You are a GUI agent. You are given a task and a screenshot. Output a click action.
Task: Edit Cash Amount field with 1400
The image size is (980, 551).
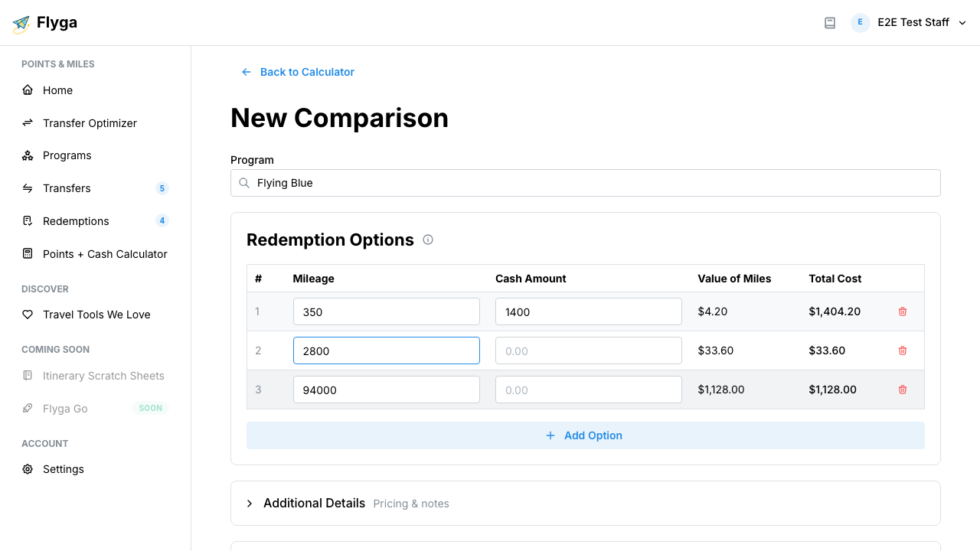[589, 311]
